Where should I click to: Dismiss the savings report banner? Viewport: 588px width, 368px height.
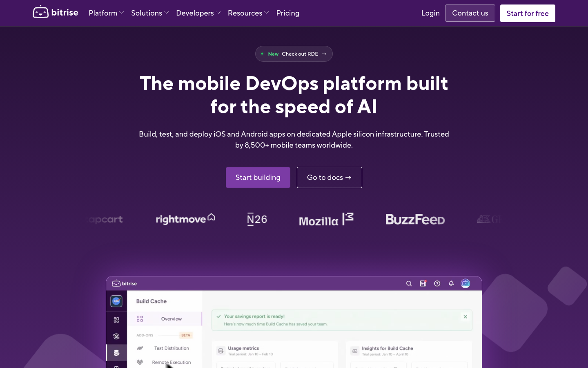click(465, 316)
